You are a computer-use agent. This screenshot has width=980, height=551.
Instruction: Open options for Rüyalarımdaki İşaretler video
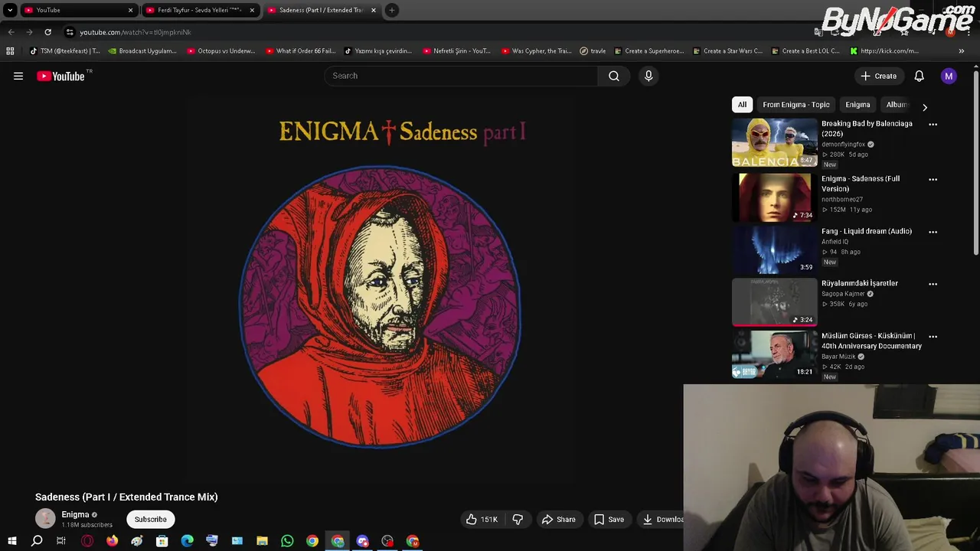tap(933, 284)
